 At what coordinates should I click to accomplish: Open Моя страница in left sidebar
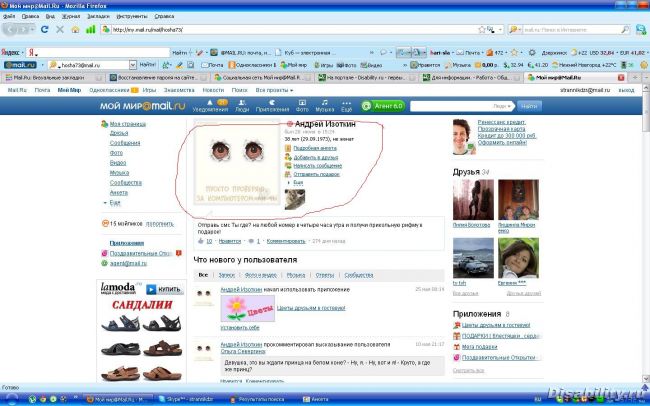(x=128, y=124)
